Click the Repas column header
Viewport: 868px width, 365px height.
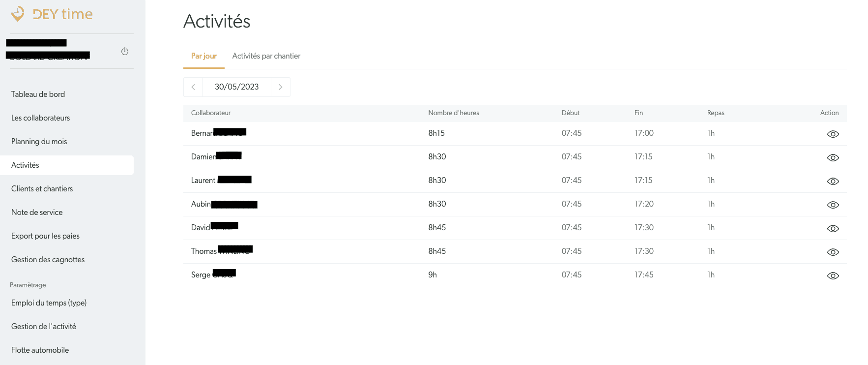[x=716, y=113]
